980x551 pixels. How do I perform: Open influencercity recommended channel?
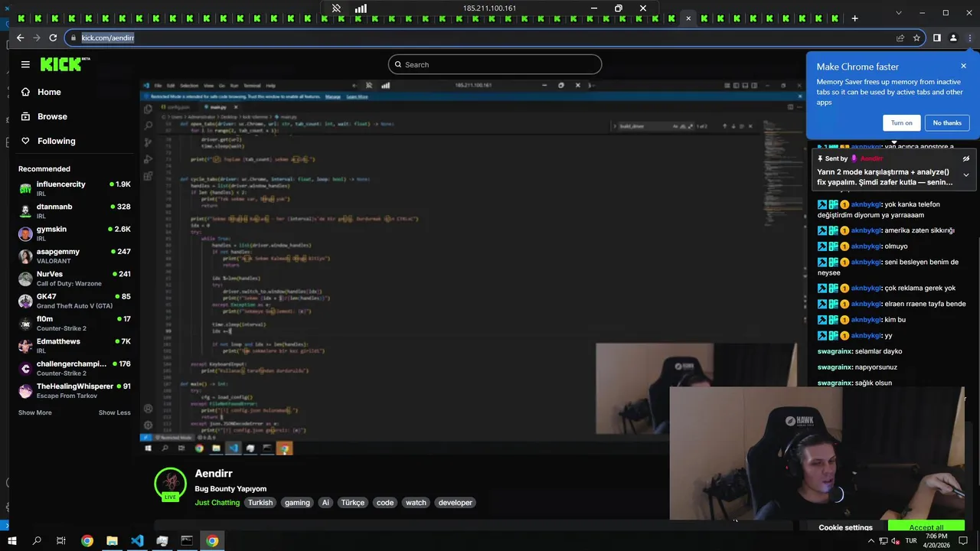(74, 188)
